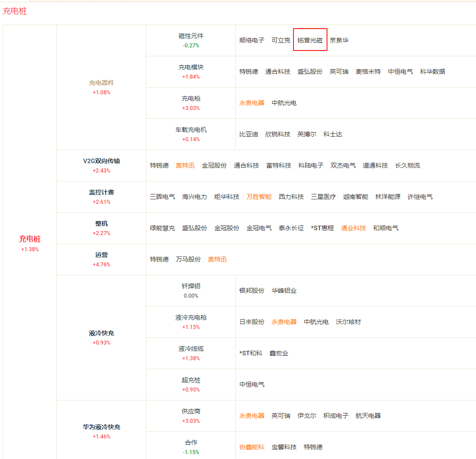Click stock 日丰股份
The width and height of the screenshot is (476, 459).
[252, 322]
